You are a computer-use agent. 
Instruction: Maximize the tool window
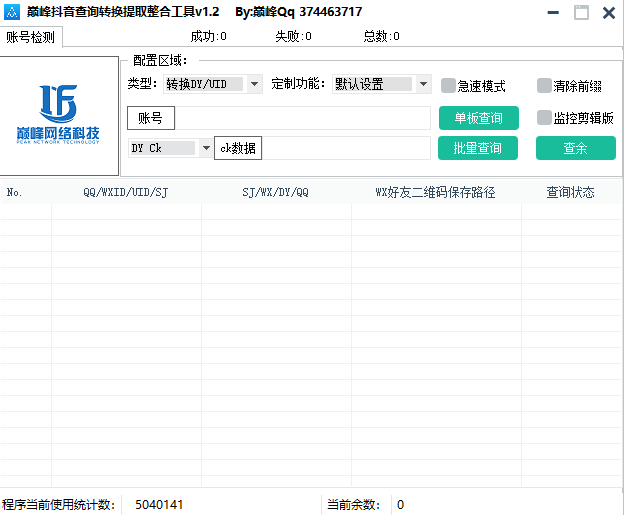click(581, 12)
